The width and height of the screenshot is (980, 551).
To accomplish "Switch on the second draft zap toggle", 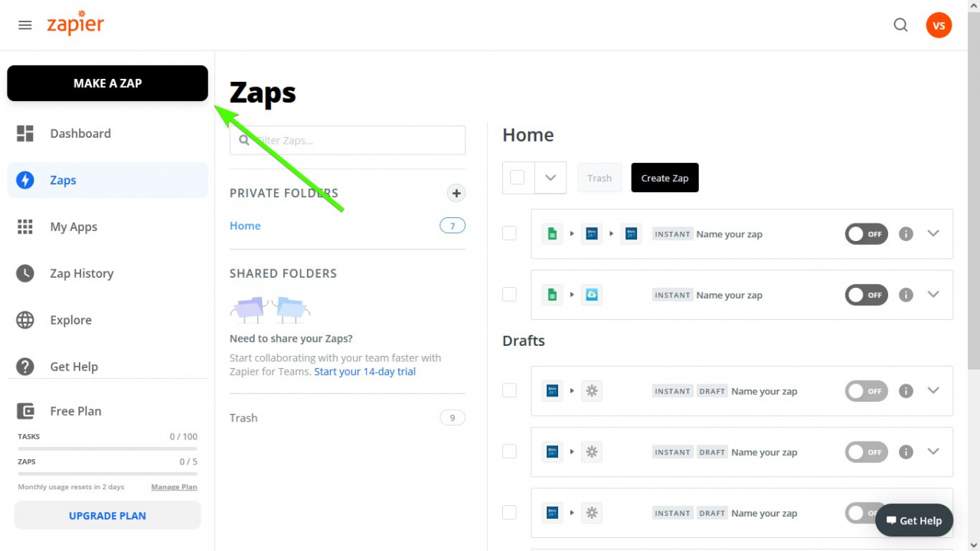I will coord(867,452).
